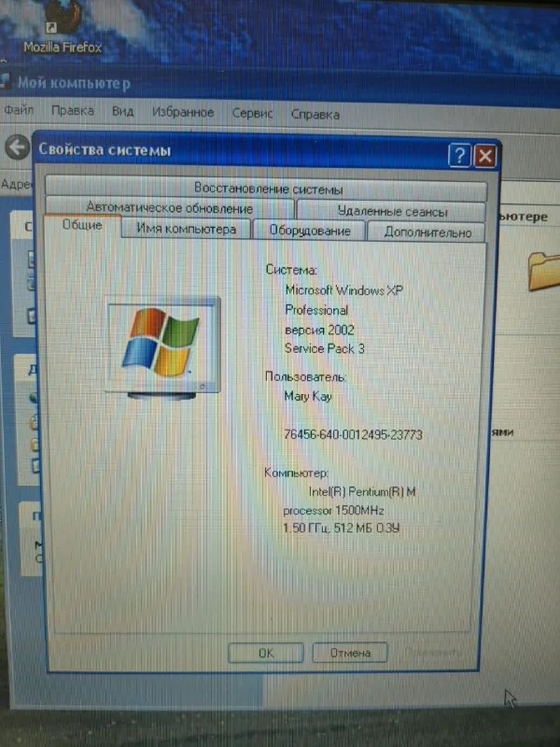Switch to Восстановление системы tab

tap(267, 188)
